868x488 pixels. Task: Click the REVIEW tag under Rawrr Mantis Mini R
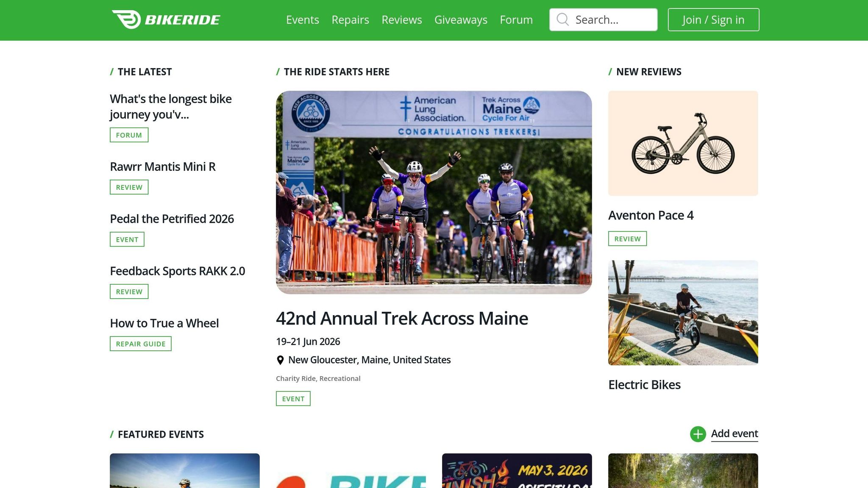129,187
